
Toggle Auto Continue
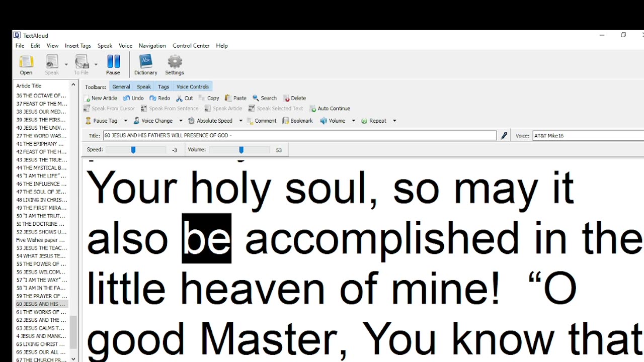(x=330, y=108)
